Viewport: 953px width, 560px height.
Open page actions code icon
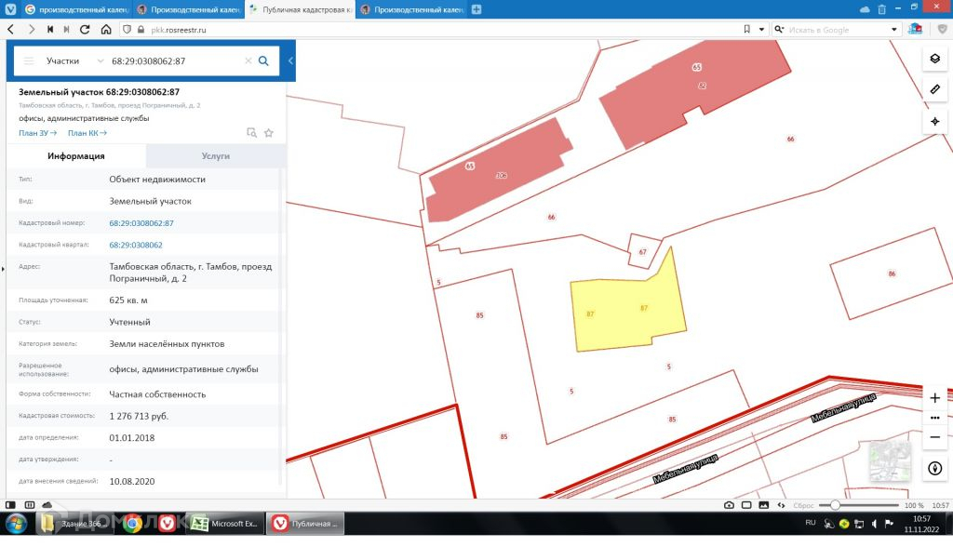[x=781, y=505]
